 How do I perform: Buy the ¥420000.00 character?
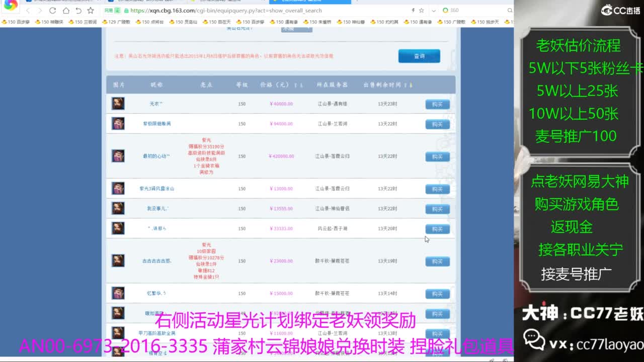click(437, 156)
